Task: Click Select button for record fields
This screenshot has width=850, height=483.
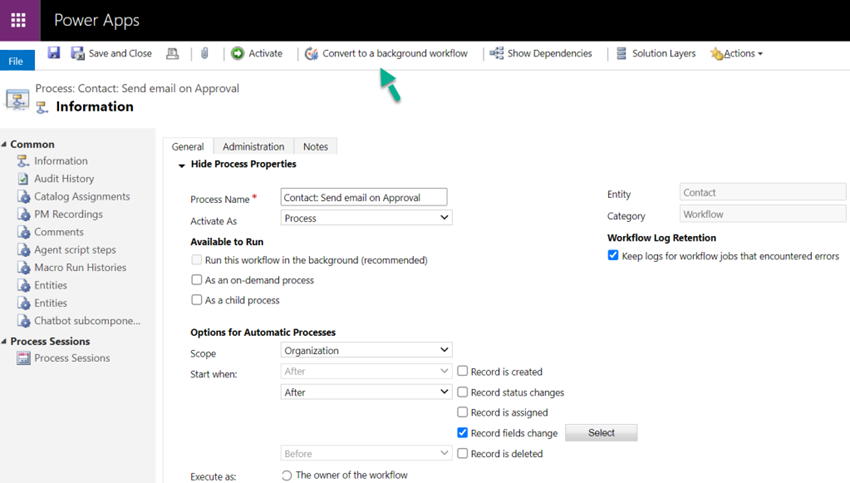Action: coord(601,433)
